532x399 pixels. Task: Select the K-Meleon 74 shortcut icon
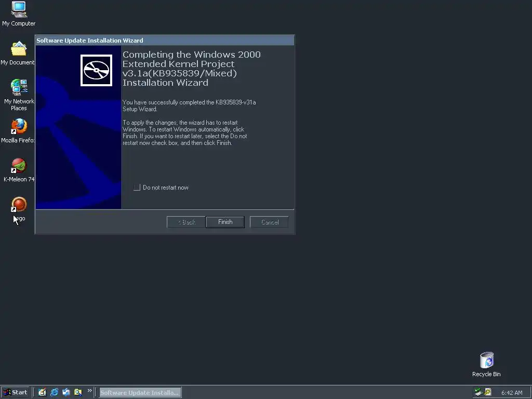click(19, 166)
